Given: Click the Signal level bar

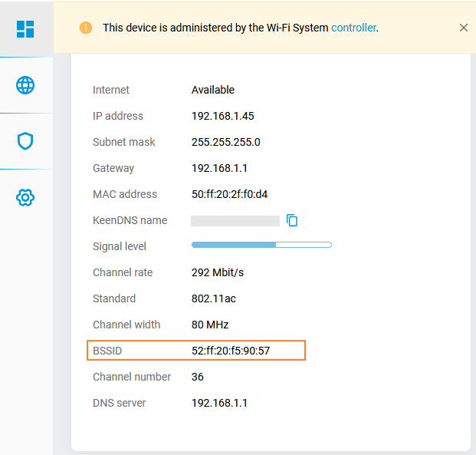Looking at the screenshot, I should 261,246.
